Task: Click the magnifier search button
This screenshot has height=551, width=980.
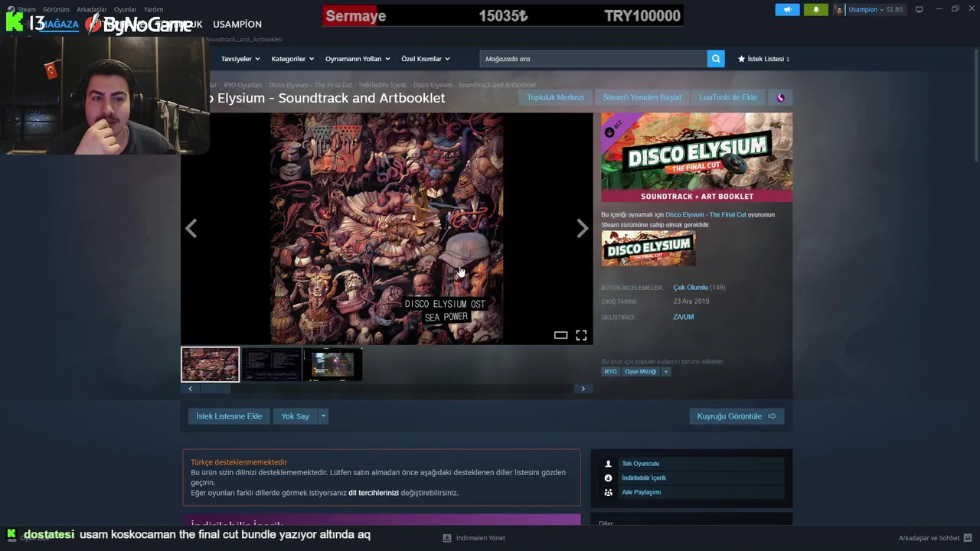Action: click(716, 59)
